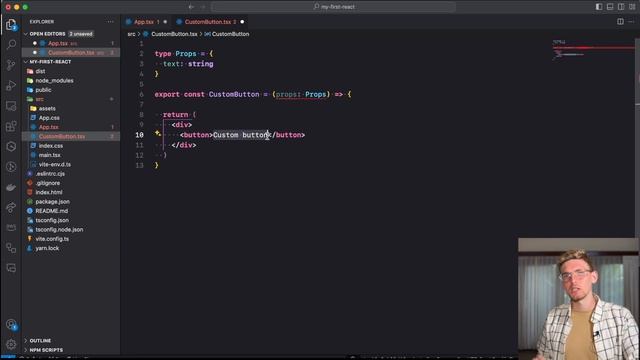Click CustomButton.tsx in the breadcrumb
Viewport: 640px width, 360px height.
tap(174, 34)
